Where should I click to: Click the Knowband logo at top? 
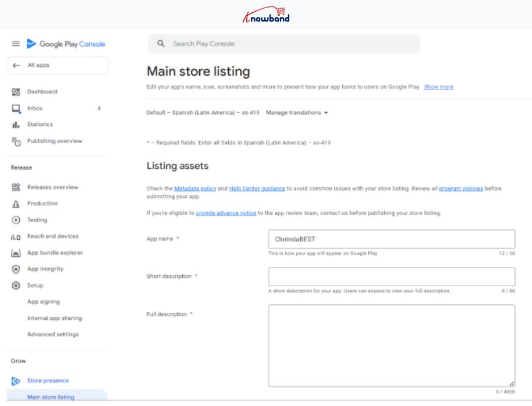click(x=266, y=15)
